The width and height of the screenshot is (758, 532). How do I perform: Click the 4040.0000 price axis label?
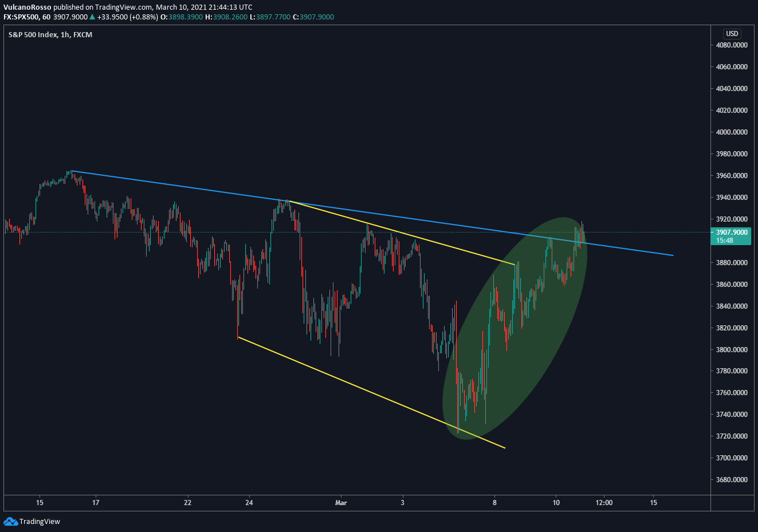[x=732, y=89]
